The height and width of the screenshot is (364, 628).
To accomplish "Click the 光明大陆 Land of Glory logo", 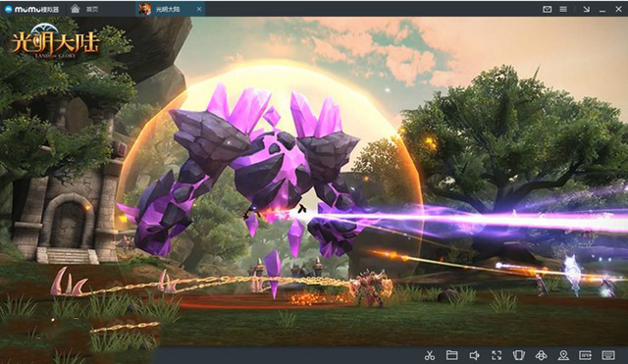I will [55, 42].
